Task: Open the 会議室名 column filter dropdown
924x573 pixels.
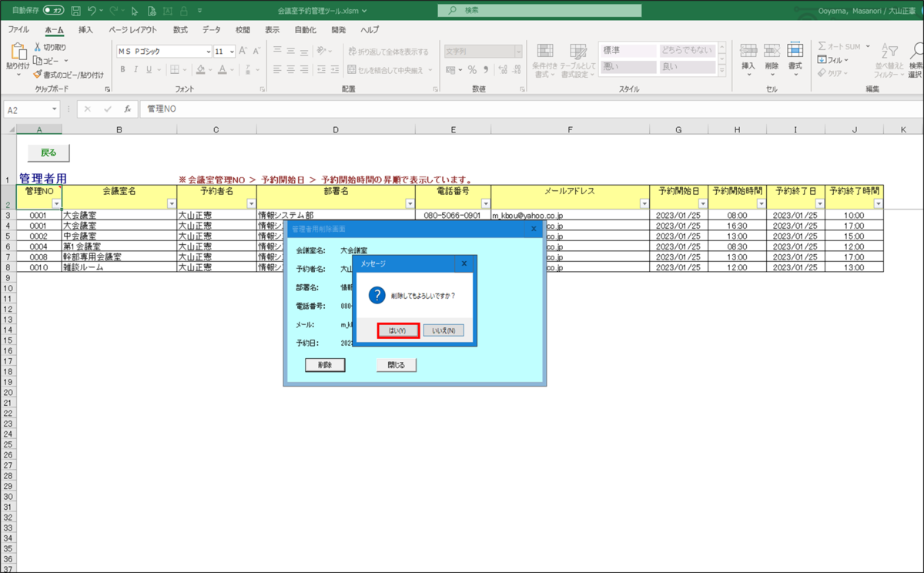Action: tap(172, 203)
